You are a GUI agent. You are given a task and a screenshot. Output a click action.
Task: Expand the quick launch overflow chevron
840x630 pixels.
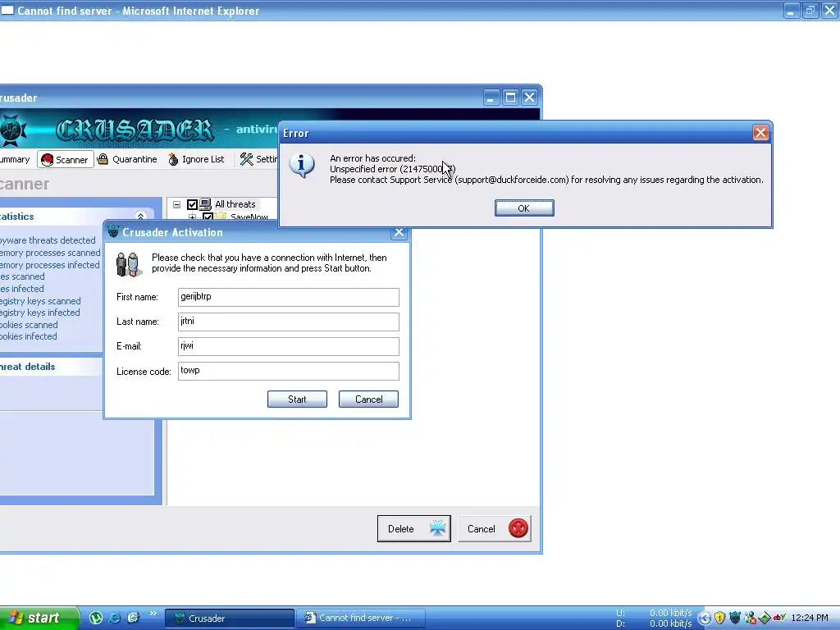pyautogui.click(x=153, y=614)
